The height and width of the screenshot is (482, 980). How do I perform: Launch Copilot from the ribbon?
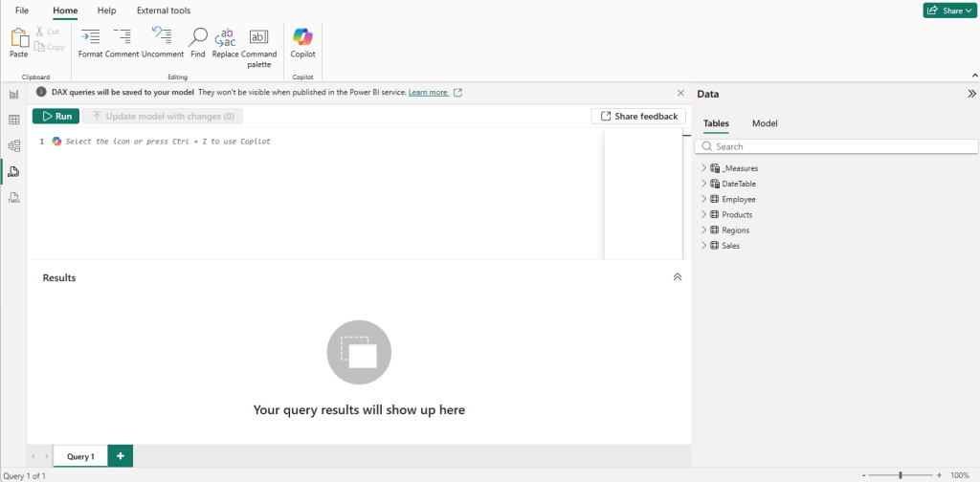302,42
